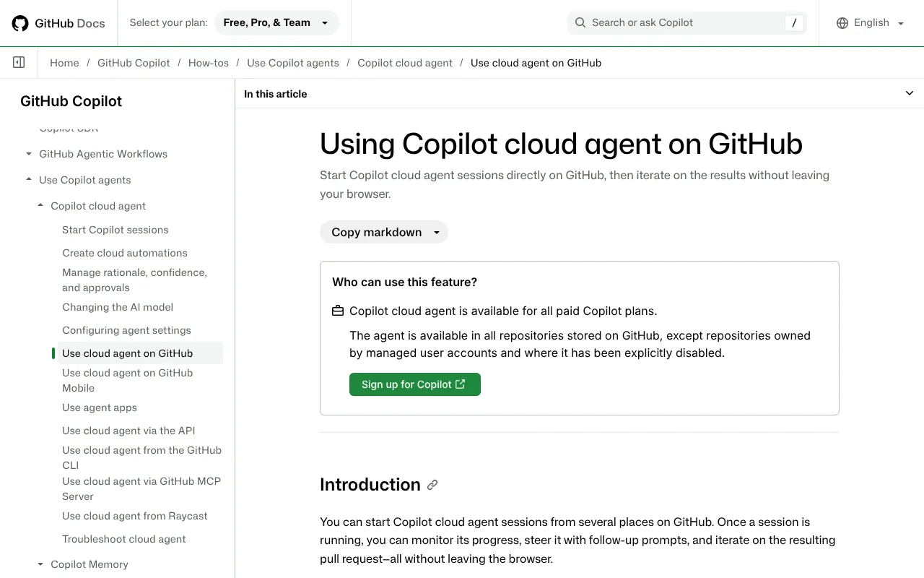Expand the In this article chevron
This screenshot has height=578, width=924.
click(x=910, y=93)
